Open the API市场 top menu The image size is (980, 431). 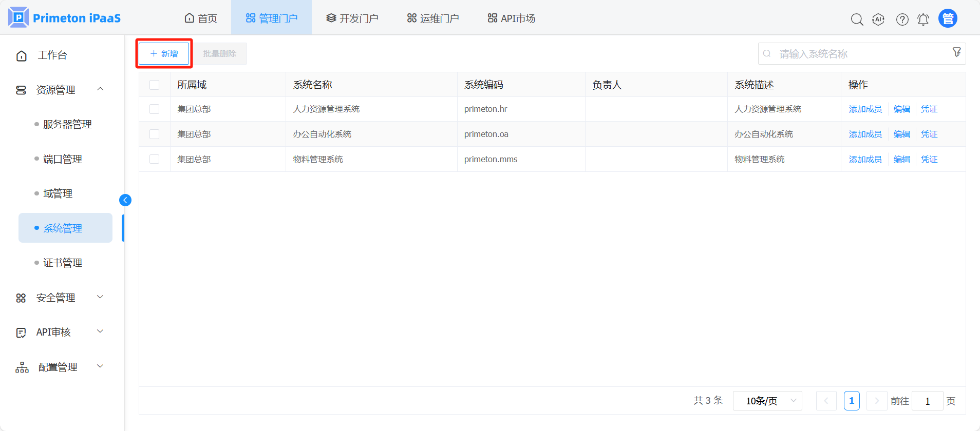511,18
